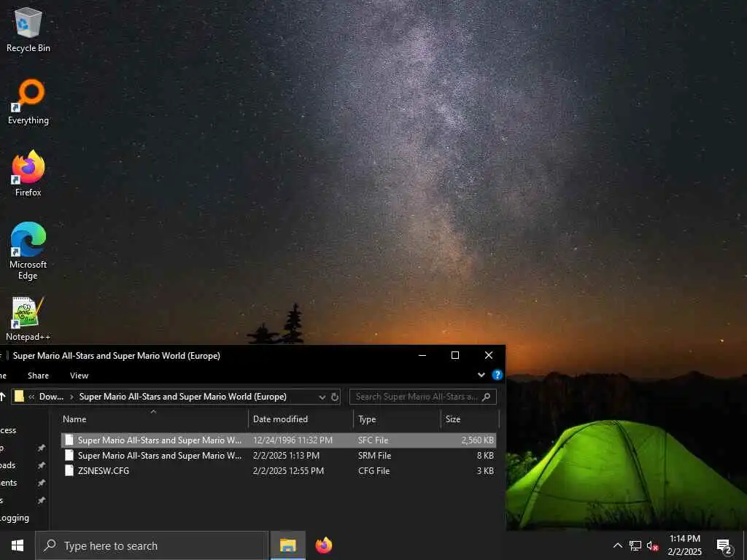Launch Firefox from the taskbar

[x=324, y=545]
